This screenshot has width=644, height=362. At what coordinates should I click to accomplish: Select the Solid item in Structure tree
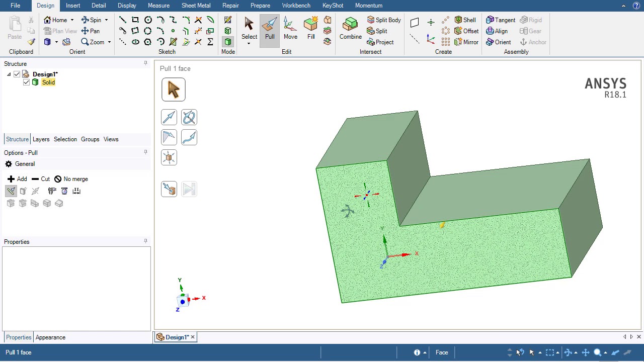coord(48,82)
